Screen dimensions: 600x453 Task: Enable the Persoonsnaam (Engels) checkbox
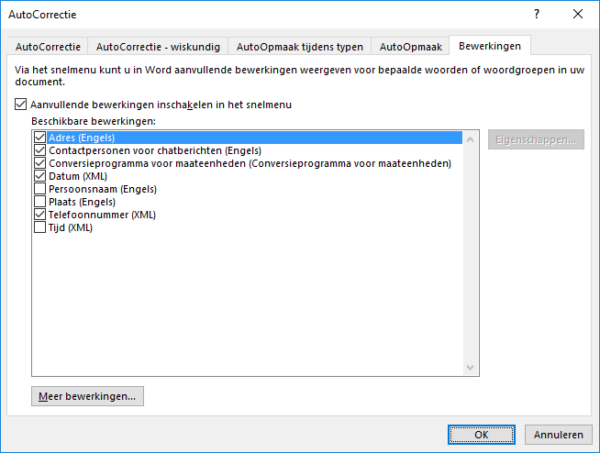coord(40,189)
